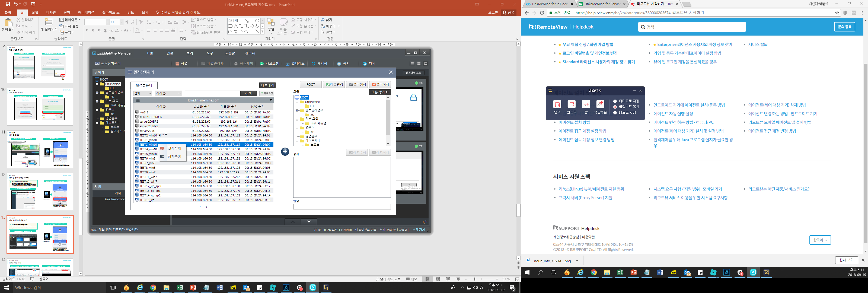The width and height of the screenshot is (868, 293).
Task: Open the 한국어 language dropdown
Action: [820, 240]
